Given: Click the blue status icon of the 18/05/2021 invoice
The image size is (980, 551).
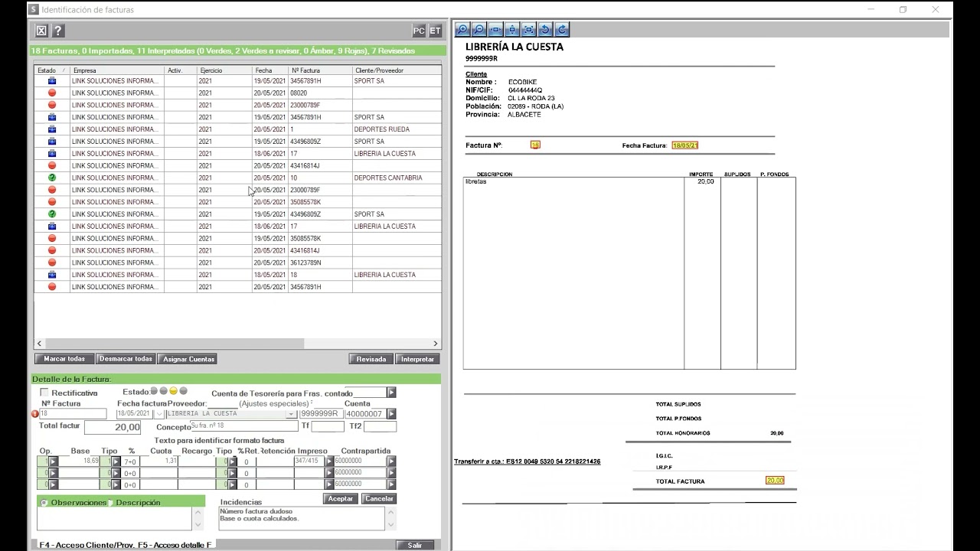Looking at the screenshot, I should pos(52,275).
